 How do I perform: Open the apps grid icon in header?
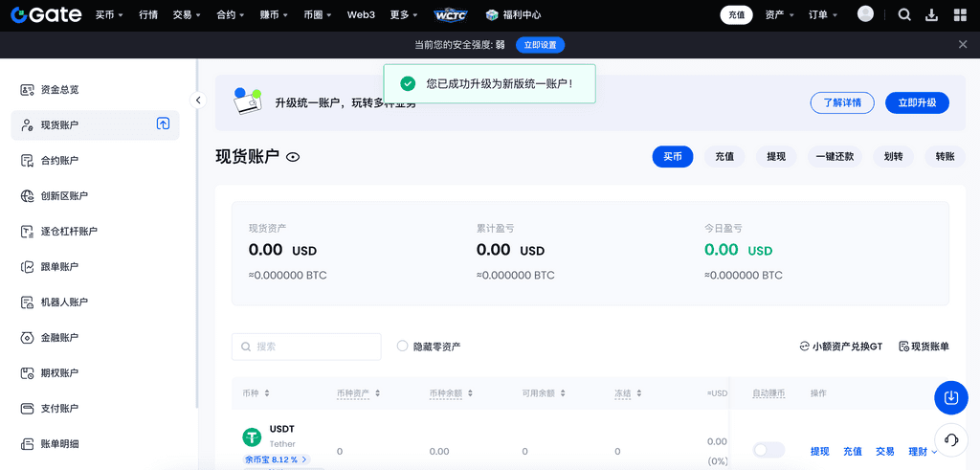(960, 14)
